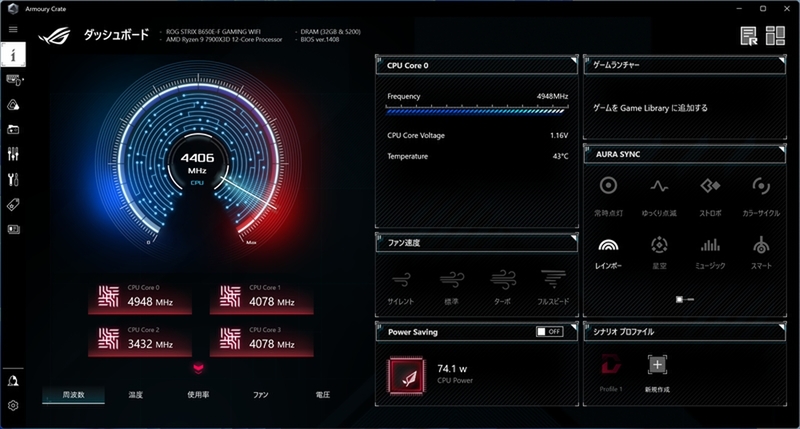Expand the Game Launcher panel corner
Screen dimensions: 800x429
(x=782, y=60)
